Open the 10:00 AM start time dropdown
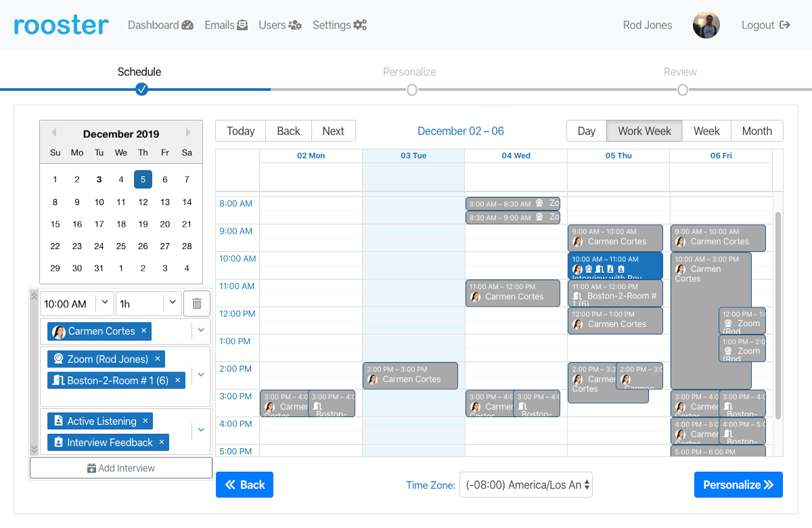The height and width of the screenshot is (528, 812). [104, 303]
